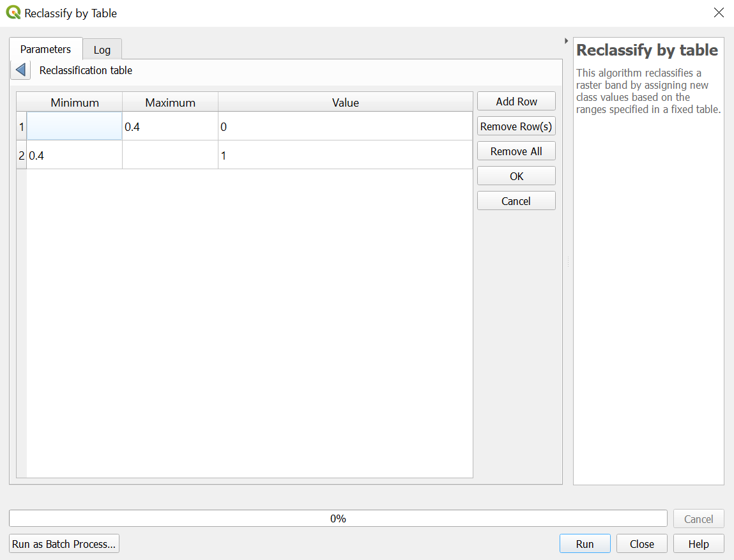Screen dimensions: 734x560
Task: Clear the table with Remove All
Action: coord(516,151)
